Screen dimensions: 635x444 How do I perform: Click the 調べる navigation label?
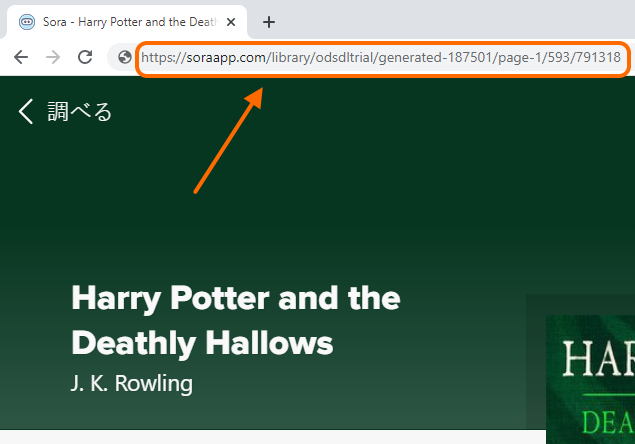[80, 111]
